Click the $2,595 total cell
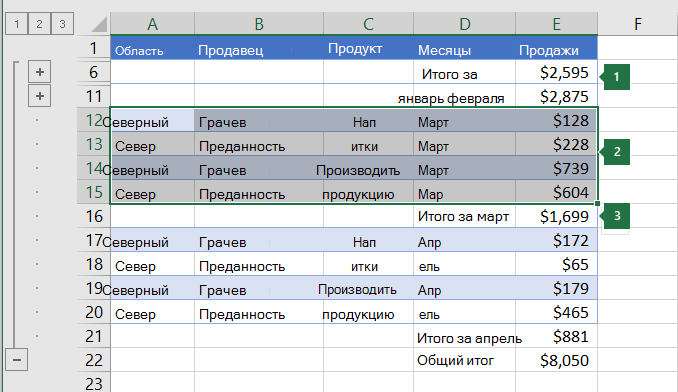This screenshot has height=392, width=678. (556, 72)
